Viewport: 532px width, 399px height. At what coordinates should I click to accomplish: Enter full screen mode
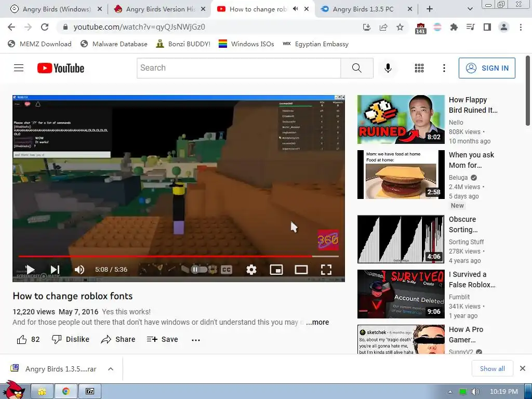pyautogui.click(x=326, y=270)
